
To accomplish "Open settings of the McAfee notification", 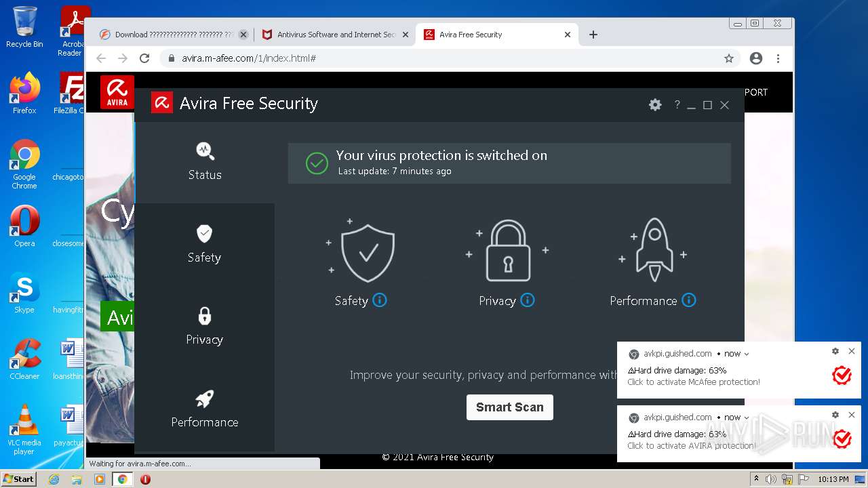I will (835, 351).
